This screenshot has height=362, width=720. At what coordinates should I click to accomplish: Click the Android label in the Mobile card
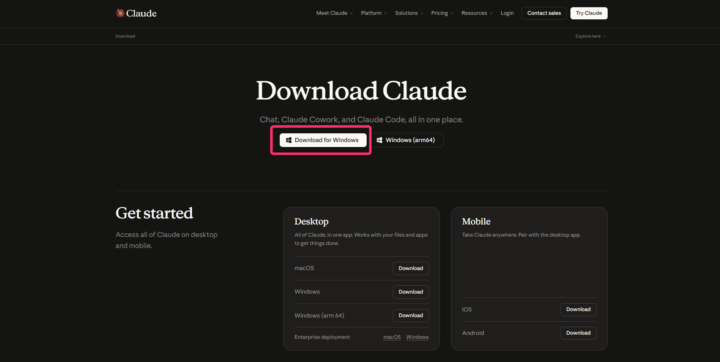click(x=473, y=333)
